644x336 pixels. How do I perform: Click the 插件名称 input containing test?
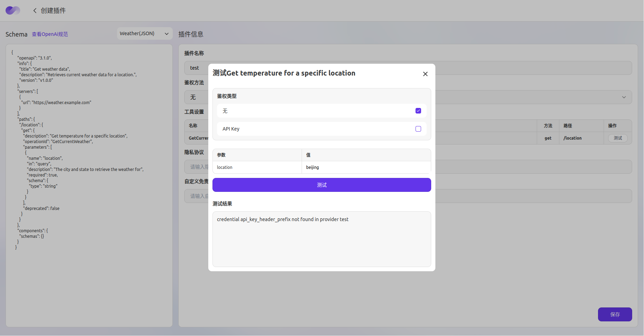[x=522, y=68]
